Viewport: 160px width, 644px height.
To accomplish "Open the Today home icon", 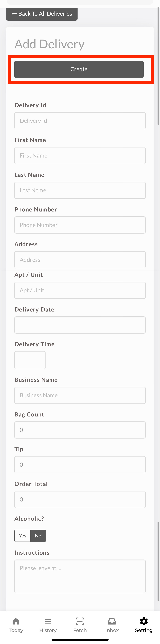I will [16, 621].
